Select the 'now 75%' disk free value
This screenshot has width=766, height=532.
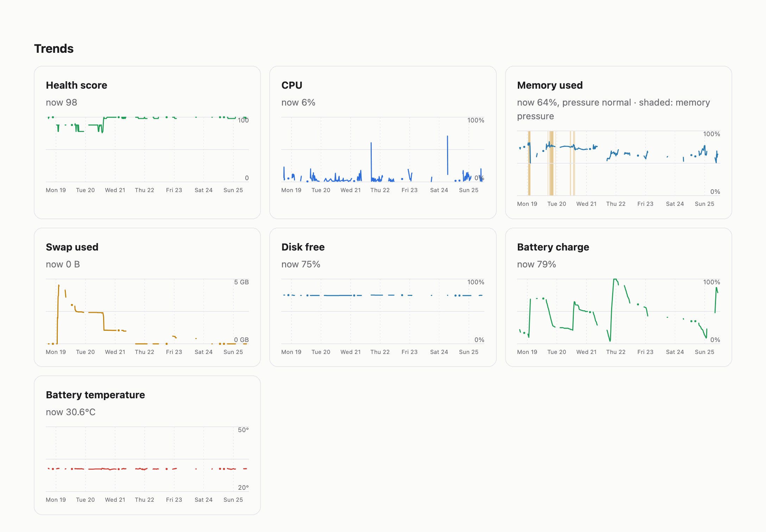point(301,264)
